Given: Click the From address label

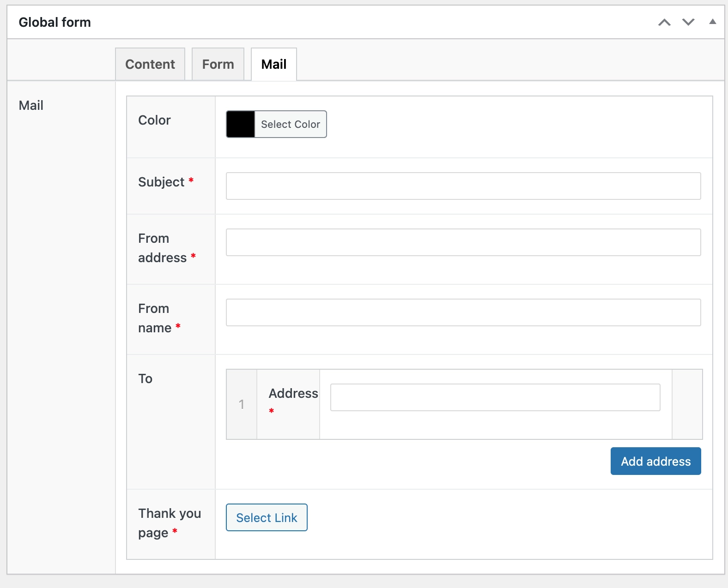Looking at the screenshot, I should (162, 248).
